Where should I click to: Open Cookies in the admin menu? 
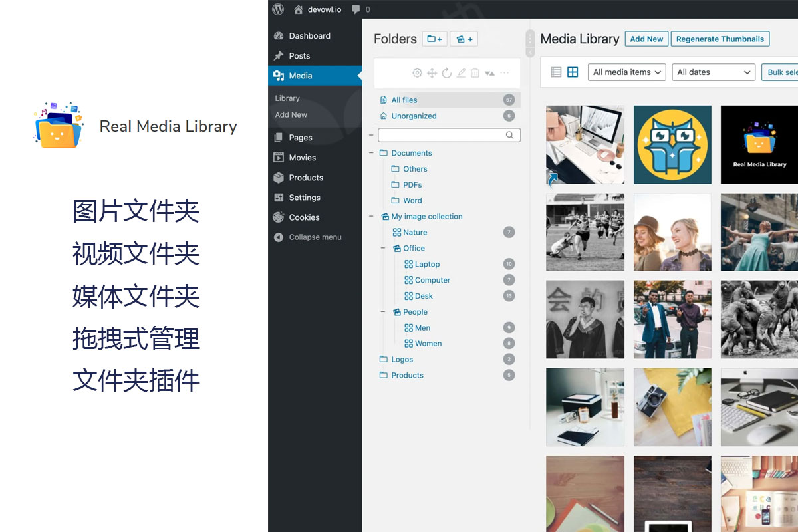[x=304, y=217]
